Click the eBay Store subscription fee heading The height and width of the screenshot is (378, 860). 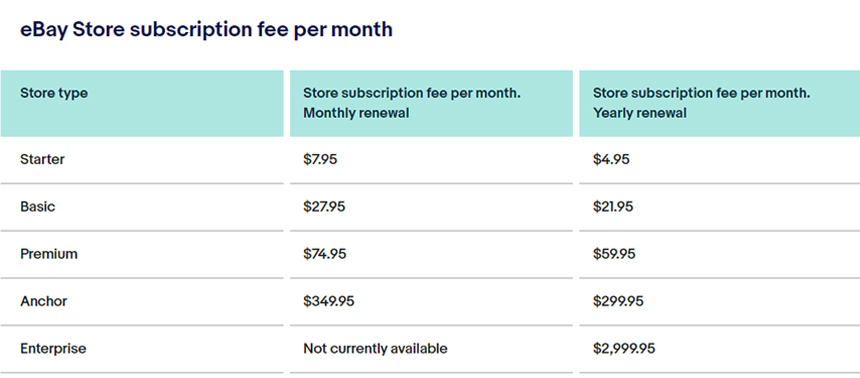pyautogui.click(x=206, y=29)
